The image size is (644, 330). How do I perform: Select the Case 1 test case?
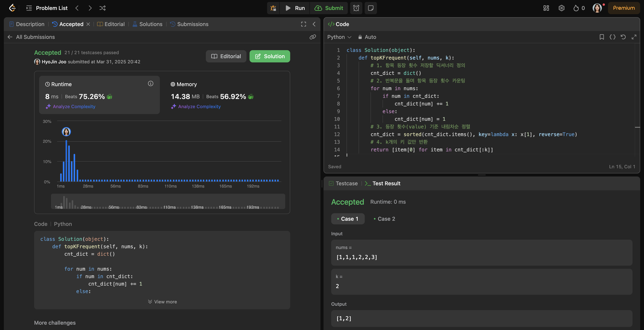tap(348, 219)
